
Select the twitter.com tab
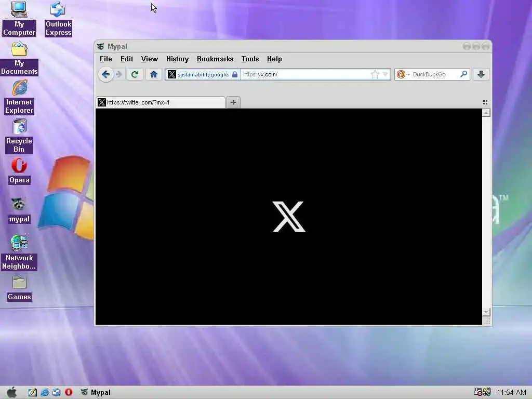161,102
